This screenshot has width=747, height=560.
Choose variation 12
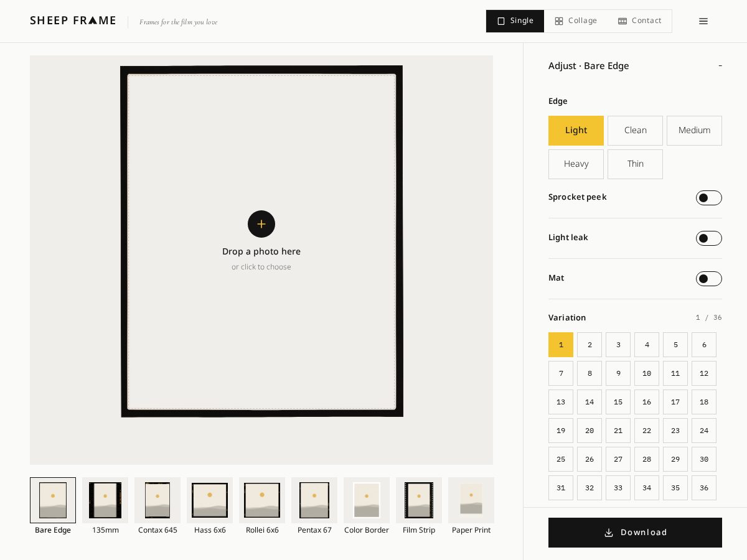[x=704, y=373]
